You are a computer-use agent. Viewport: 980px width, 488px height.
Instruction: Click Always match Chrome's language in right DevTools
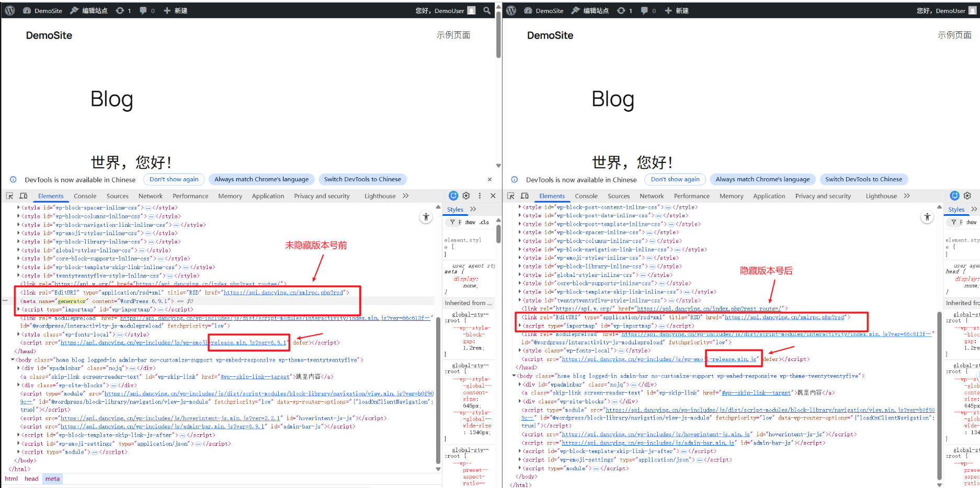pyautogui.click(x=762, y=179)
